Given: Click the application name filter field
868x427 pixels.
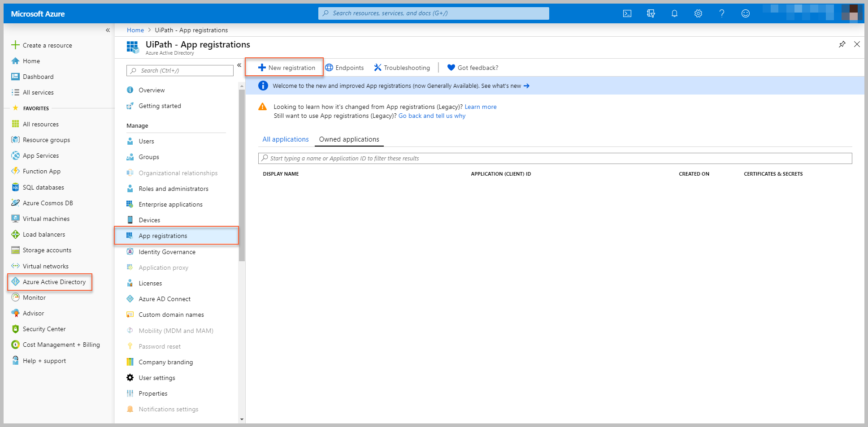Looking at the screenshot, I should pyautogui.click(x=555, y=158).
